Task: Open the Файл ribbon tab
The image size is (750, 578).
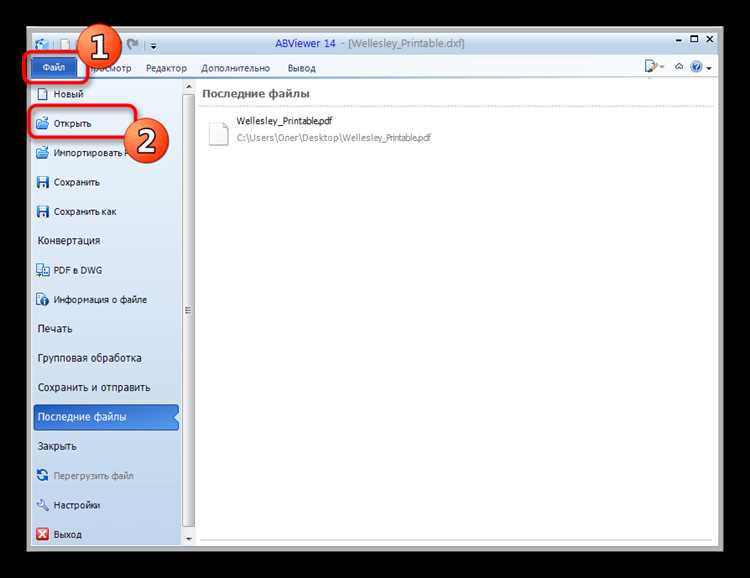Action: click(54, 67)
